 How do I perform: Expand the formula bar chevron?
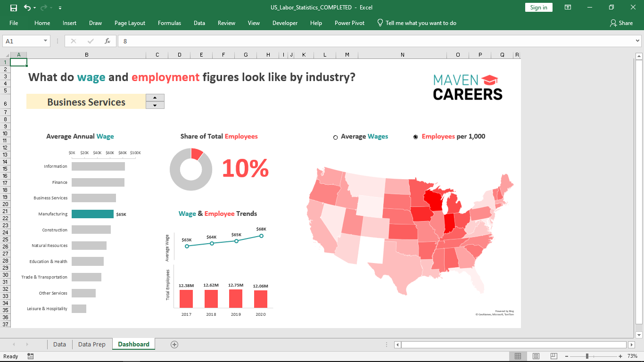pyautogui.click(x=638, y=41)
